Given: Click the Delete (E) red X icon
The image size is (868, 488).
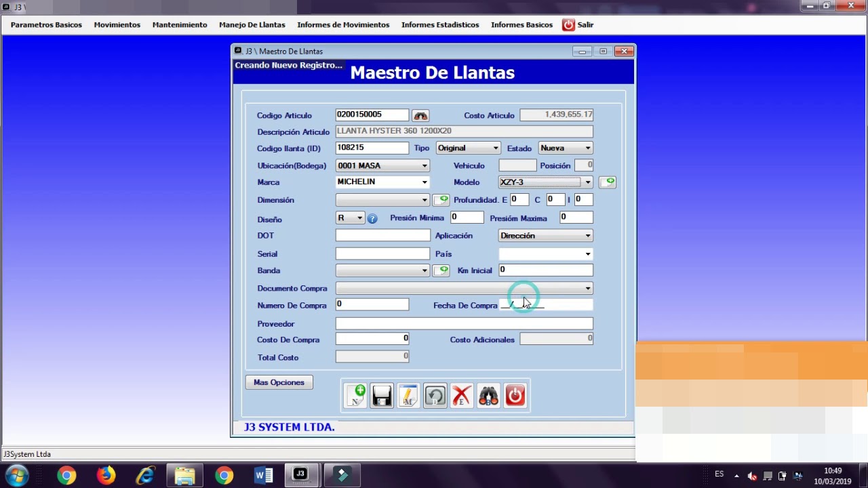Looking at the screenshot, I should (x=462, y=396).
